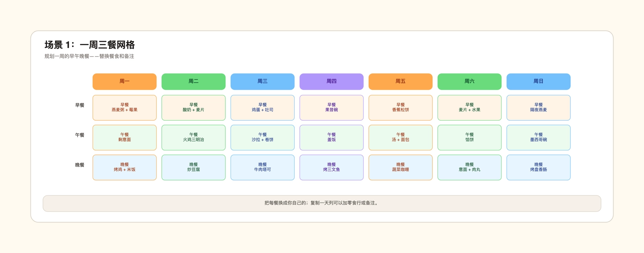Open the 沙拉 + 卷饼 lunch card
The image size is (644, 253).
pos(262,138)
